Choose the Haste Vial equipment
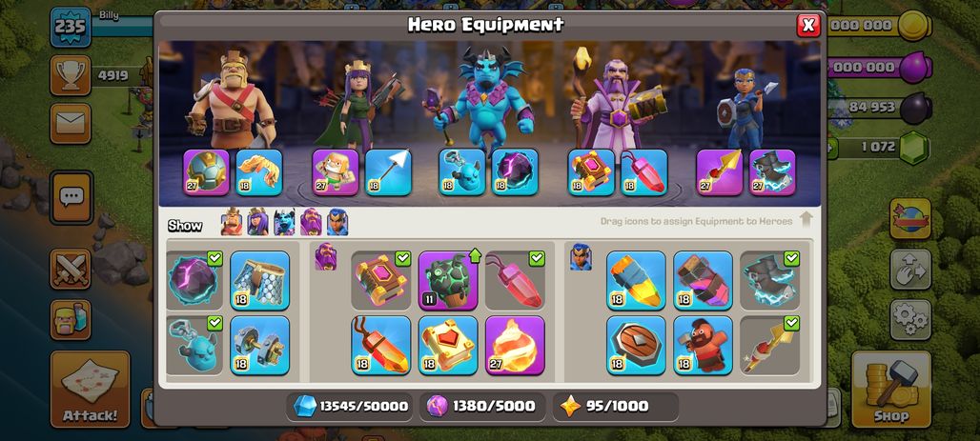980x441 pixels. coord(704,280)
